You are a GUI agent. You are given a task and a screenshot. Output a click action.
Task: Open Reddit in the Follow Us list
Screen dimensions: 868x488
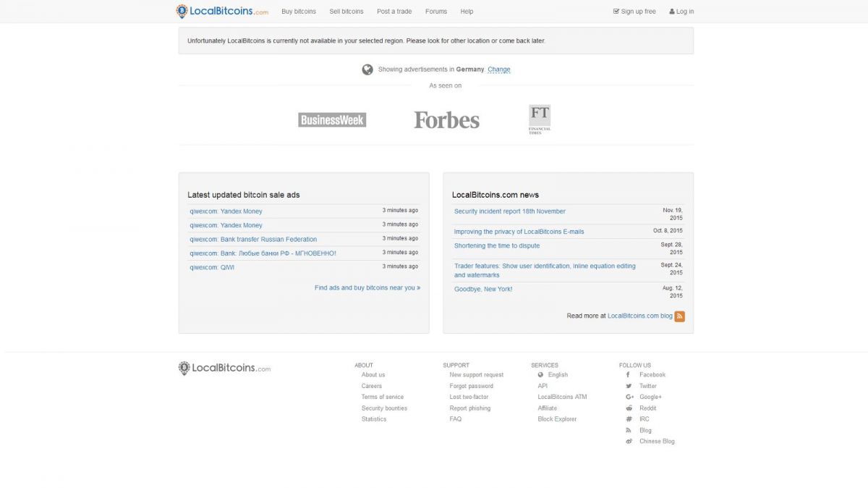point(647,408)
